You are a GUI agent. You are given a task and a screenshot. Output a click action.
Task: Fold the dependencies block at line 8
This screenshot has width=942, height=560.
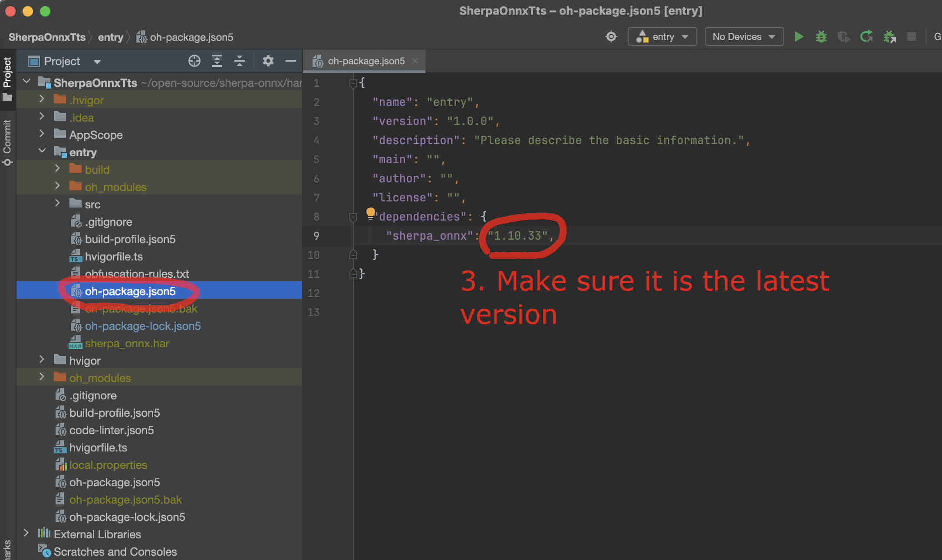(x=353, y=217)
